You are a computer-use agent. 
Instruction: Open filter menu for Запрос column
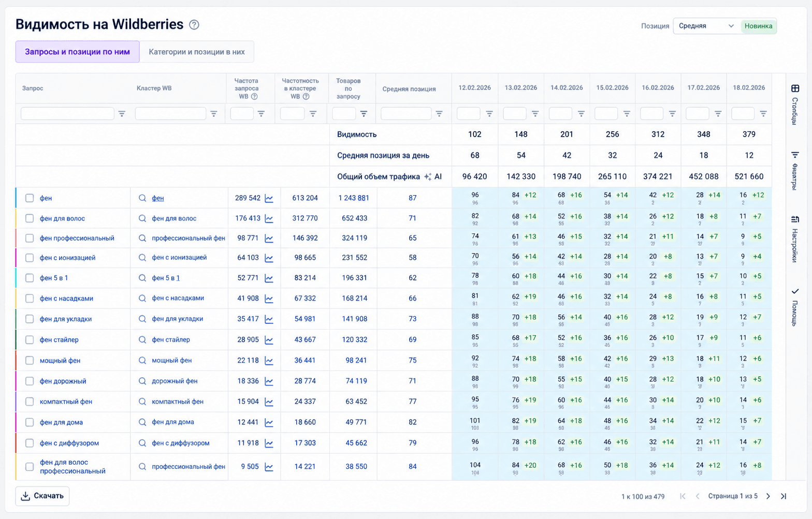[122, 114]
